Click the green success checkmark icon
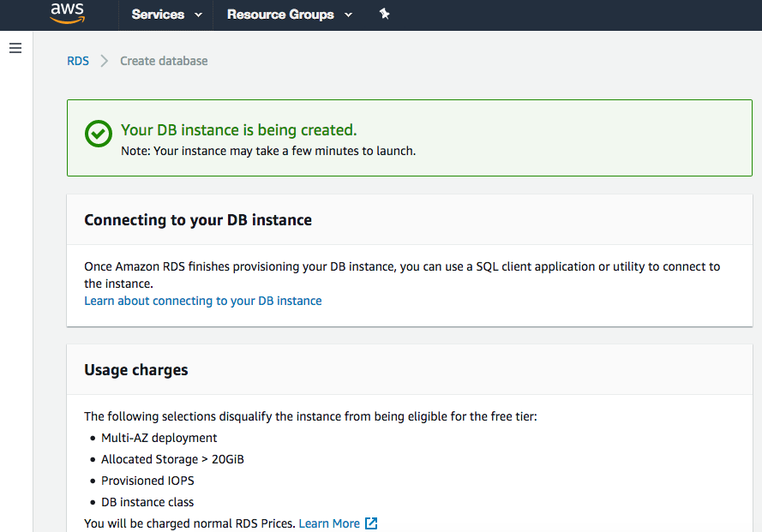Image resolution: width=762 pixels, height=532 pixels. click(x=99, y=134)
